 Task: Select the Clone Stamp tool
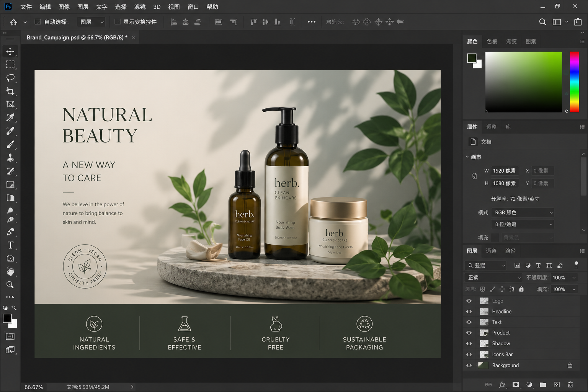point(10,158)
